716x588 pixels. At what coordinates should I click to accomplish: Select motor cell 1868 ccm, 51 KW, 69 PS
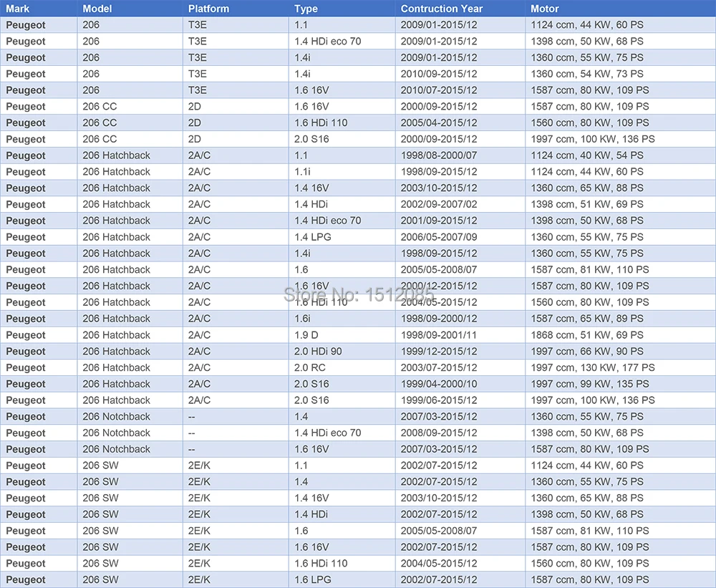(587, 335)
